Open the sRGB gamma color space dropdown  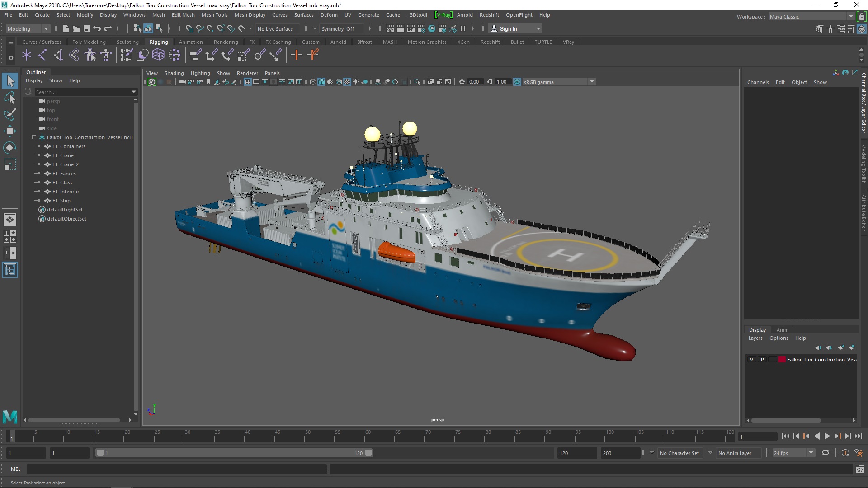click(x=560, y=82)
